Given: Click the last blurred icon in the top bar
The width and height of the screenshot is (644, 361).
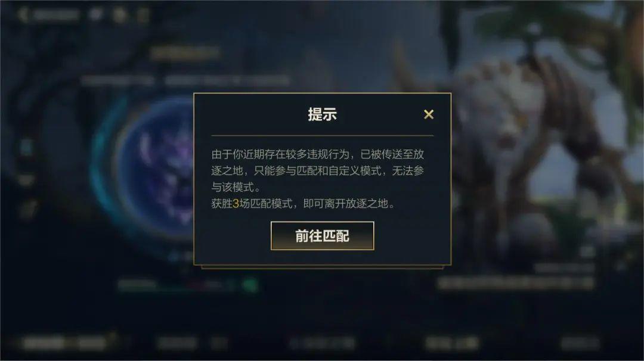Looking at the screenshot, I should click(x=143, y=15).
